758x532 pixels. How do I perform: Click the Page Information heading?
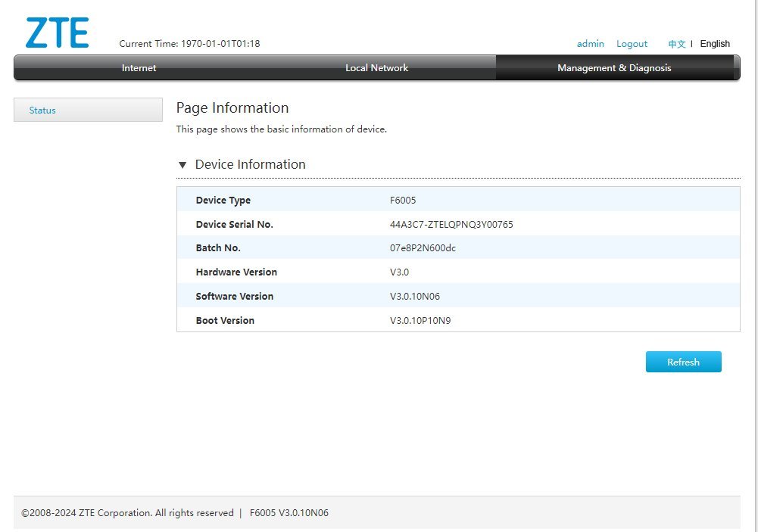pos(232,107)
